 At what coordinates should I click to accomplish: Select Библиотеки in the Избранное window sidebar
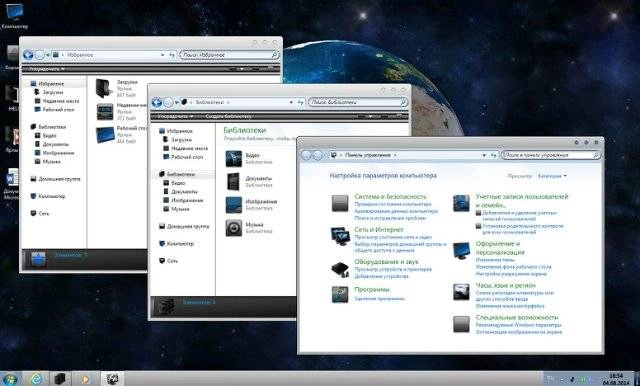click(x=52, y=126)
